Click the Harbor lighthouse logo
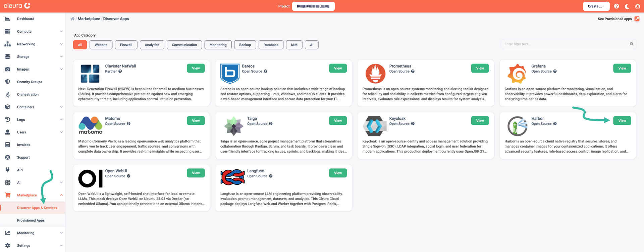 tap(517, 126)
